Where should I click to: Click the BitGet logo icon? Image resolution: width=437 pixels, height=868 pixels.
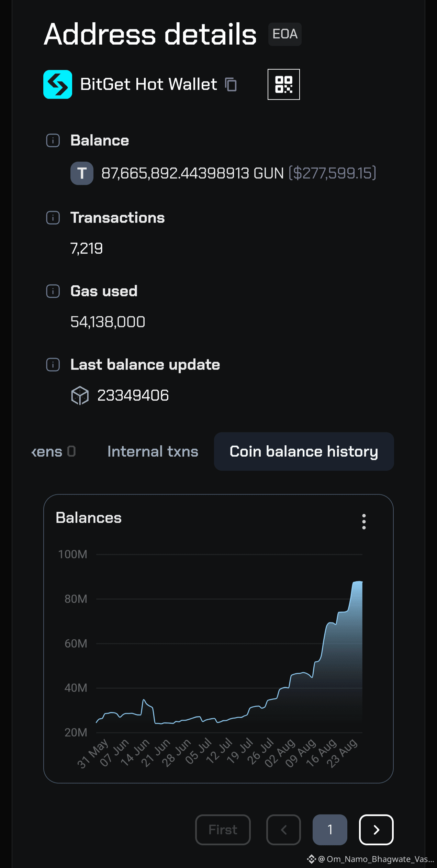58,84
